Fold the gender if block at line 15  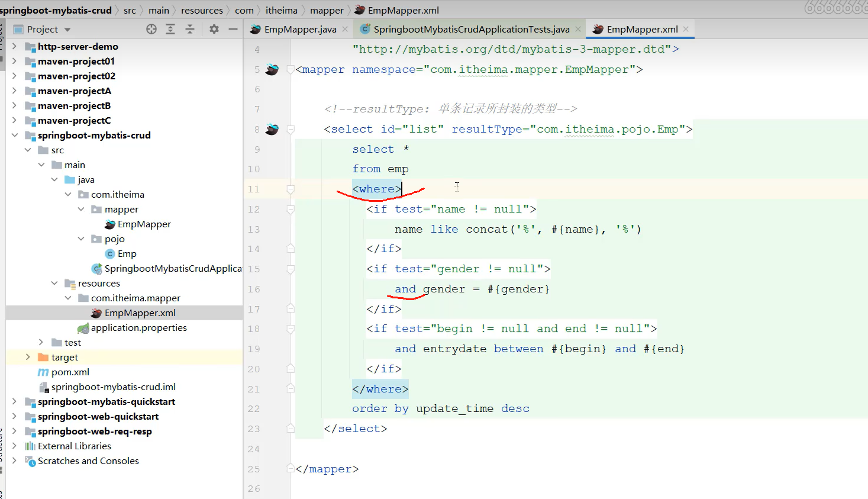click(291, 269)
